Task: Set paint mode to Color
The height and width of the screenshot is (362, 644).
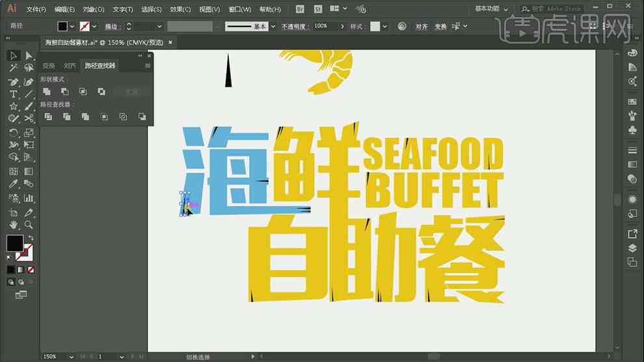Action: click(x=10, y=270)
